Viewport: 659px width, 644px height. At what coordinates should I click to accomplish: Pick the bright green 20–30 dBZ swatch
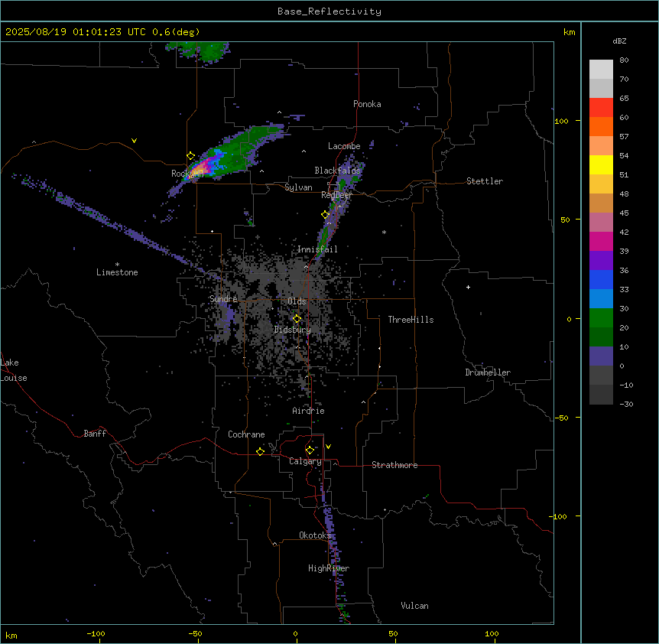click(x=601, y=318)
